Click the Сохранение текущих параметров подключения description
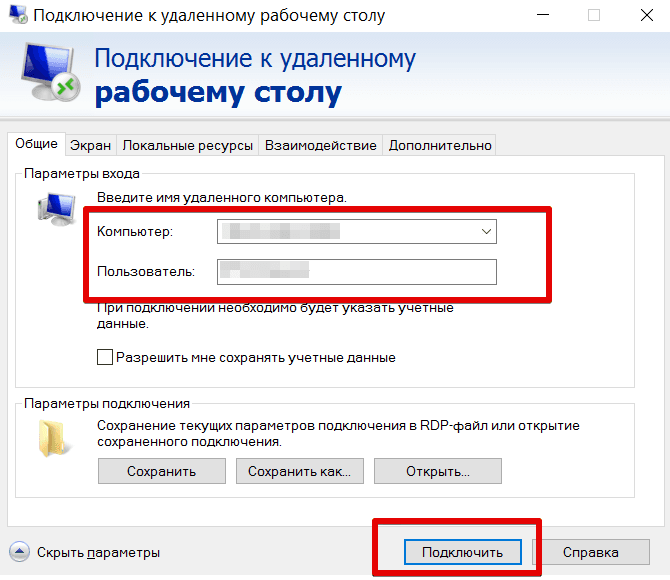This screenshot has width=670, height=580. tap(338, 433)
